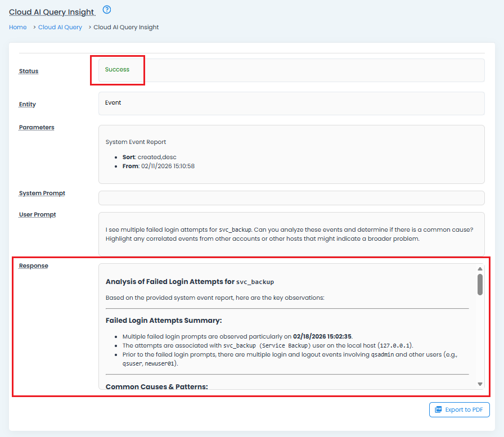Image resolution: width=504 pixels, height=437 pixels.
Task: Open Cloud AI Query breadcrumb link
Action: [60, 27]
